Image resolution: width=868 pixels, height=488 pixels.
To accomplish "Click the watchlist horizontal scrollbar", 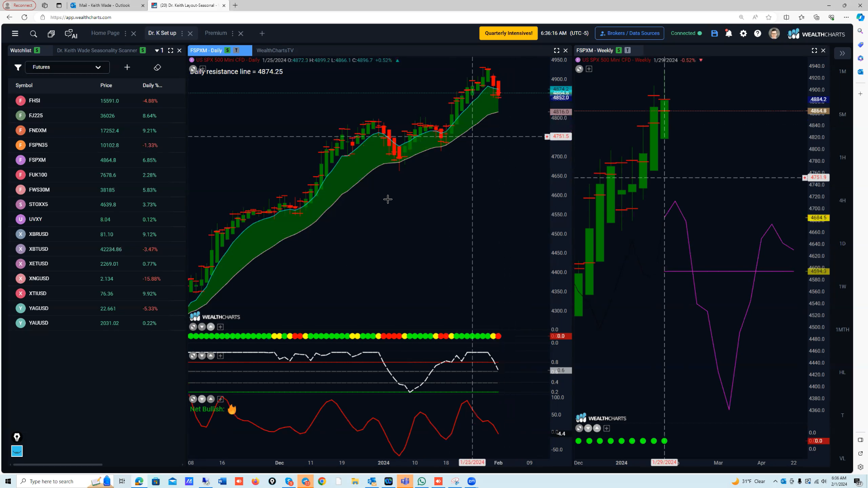I will pyautogui.click(x=57, y=464).
